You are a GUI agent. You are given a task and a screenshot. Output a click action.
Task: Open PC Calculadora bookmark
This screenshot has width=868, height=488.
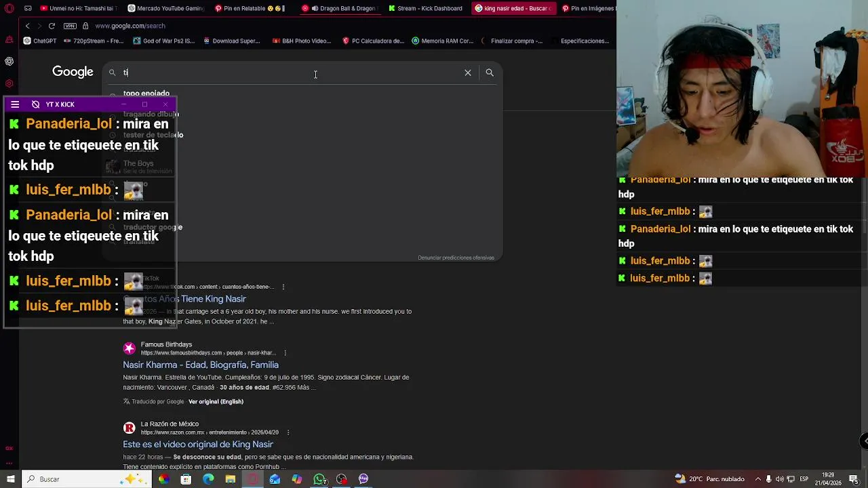374,41
